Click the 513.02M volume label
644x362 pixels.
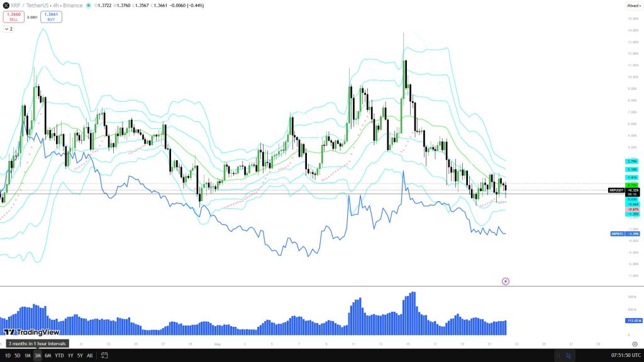(633, 321)
